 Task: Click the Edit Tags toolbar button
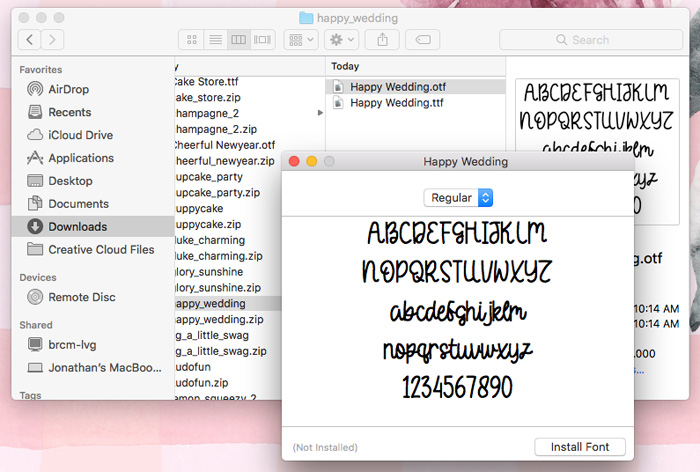coord(422,40)
